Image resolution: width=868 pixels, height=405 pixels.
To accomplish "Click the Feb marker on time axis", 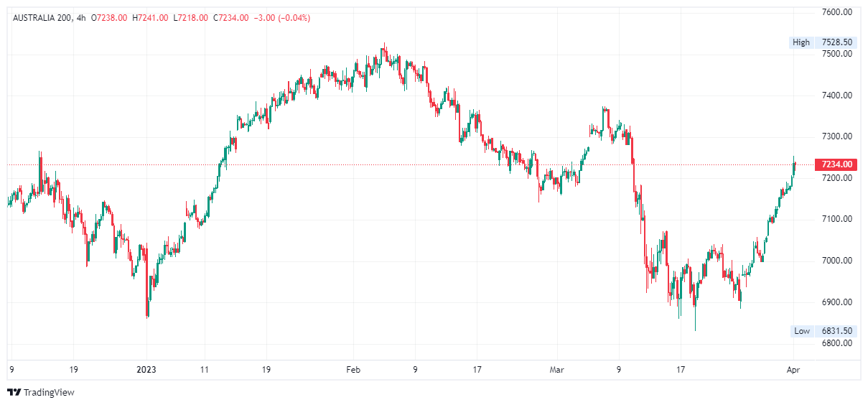I will point(353,371).
